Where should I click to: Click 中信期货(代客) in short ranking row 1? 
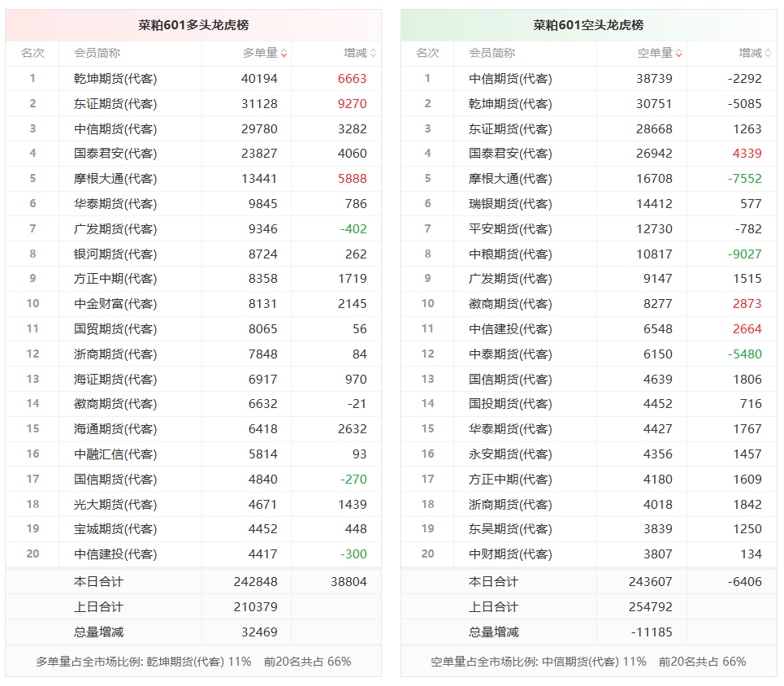(510, 79)
